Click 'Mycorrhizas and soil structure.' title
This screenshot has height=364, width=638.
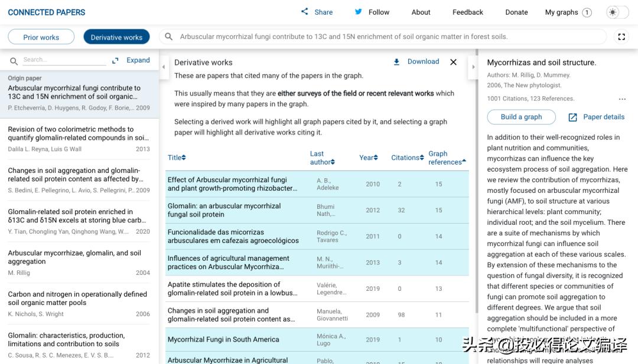coord(542,63)
